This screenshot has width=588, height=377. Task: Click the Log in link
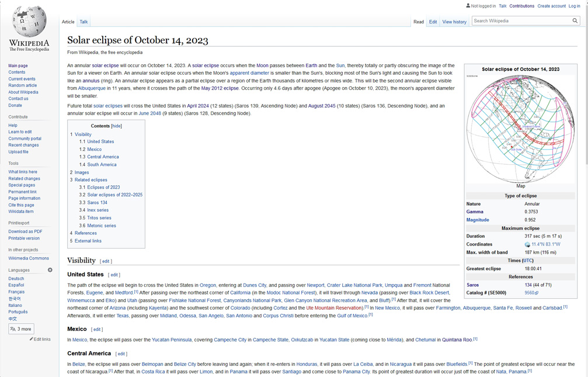coord(575,6)
